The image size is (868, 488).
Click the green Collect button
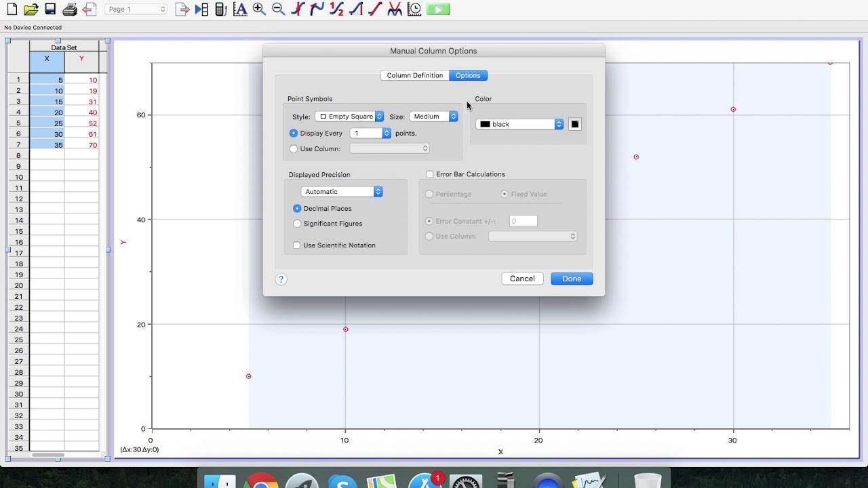tap(438, 9)
